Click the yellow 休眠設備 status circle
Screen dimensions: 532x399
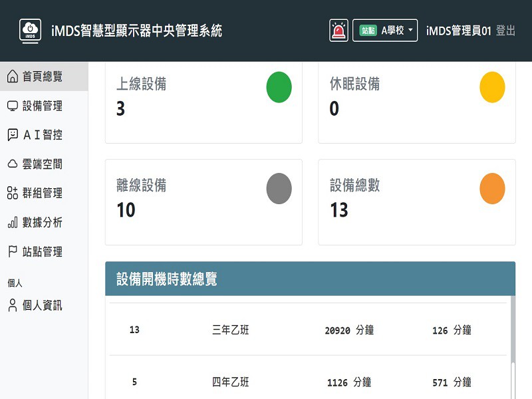492,87
